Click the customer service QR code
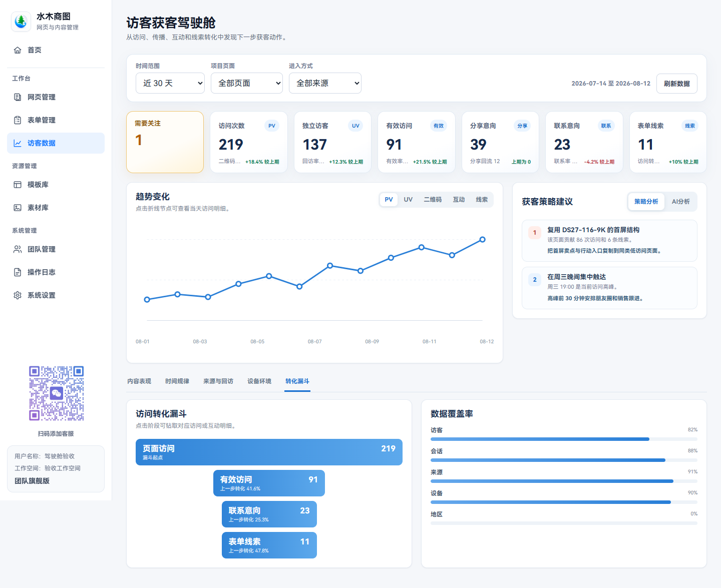The height and width of the screenshot is (588, 721). pos(56,393)
